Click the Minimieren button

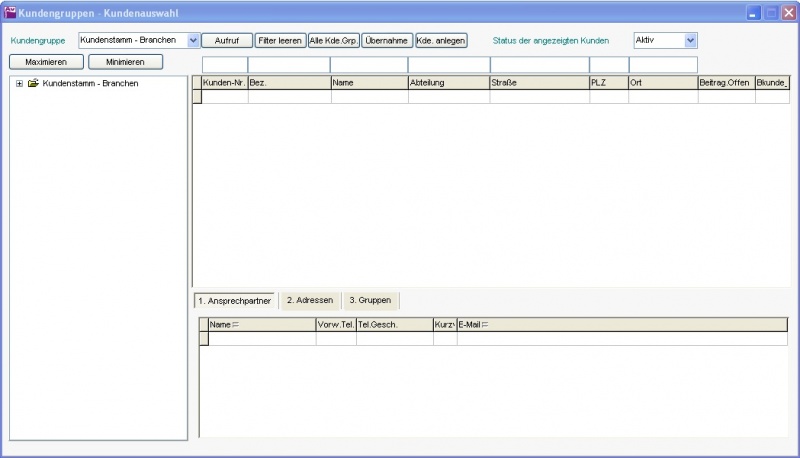pos(125,62)
